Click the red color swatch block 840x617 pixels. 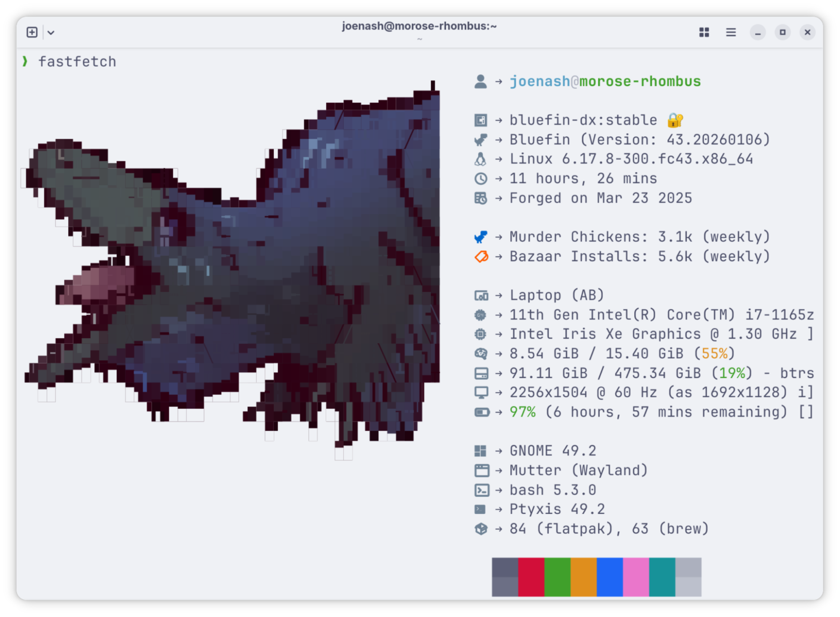[x=531, y=577]
